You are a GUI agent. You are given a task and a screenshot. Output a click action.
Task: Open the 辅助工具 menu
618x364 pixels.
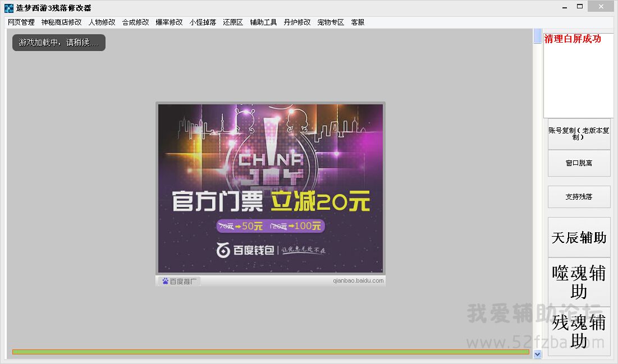pyautogui.click(x=263, y=22)
